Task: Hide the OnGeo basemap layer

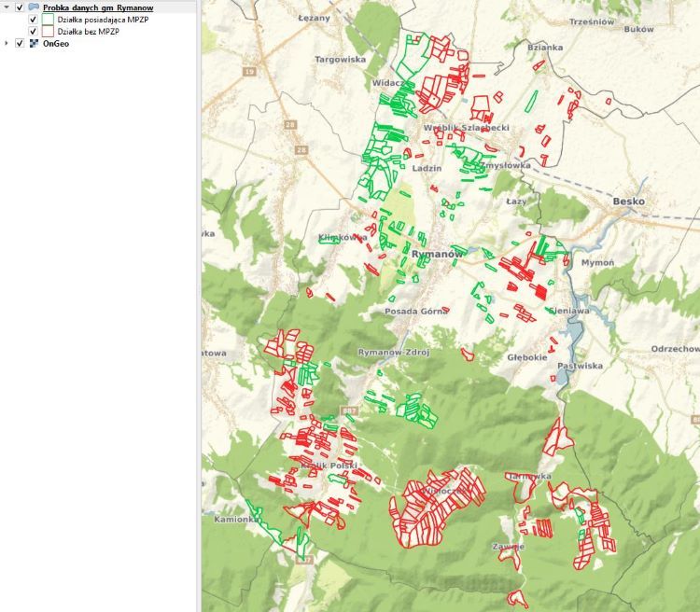Action: point(20,43)
